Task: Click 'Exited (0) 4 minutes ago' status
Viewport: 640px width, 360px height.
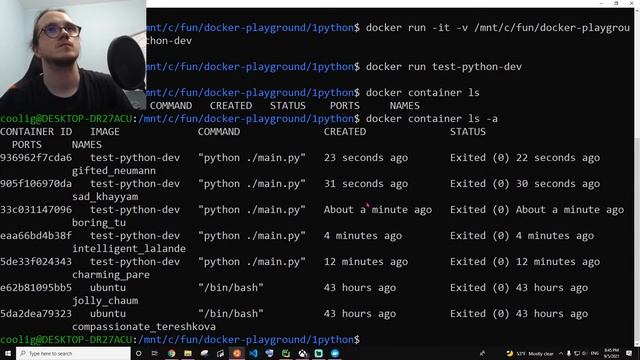Action: point(522,236)
